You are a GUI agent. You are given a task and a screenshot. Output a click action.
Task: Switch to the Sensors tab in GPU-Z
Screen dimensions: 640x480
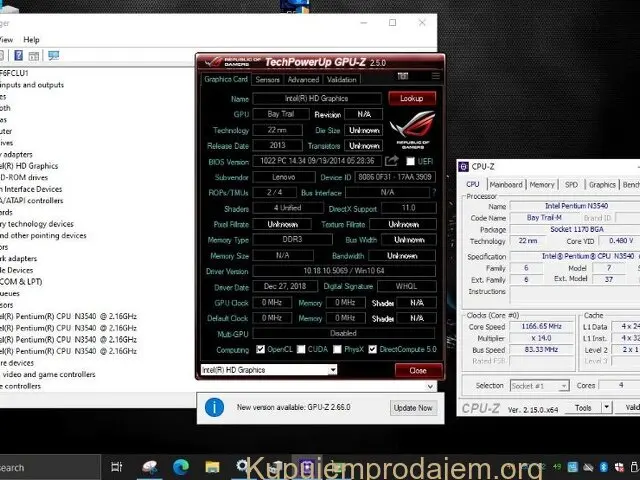point(268,79)
